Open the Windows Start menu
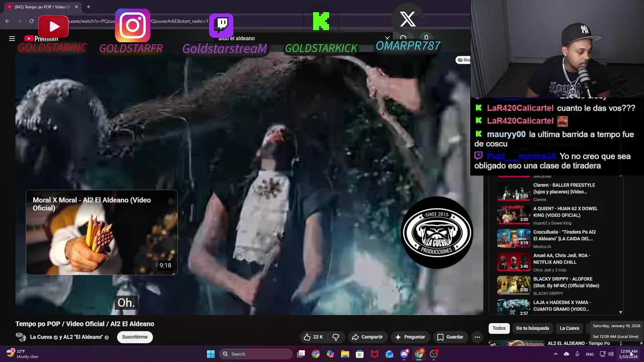Viewport: 644px width, 362px height. tap(211, 354)
